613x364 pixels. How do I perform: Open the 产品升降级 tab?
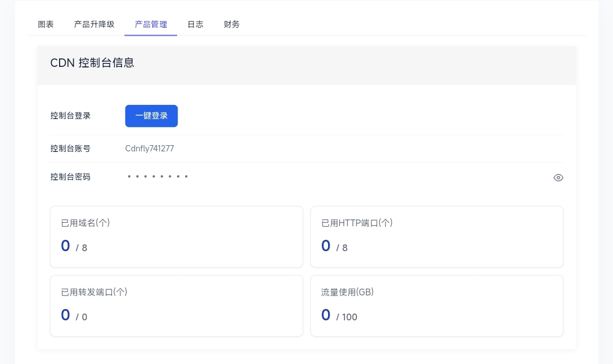click(x=94, y=24)
